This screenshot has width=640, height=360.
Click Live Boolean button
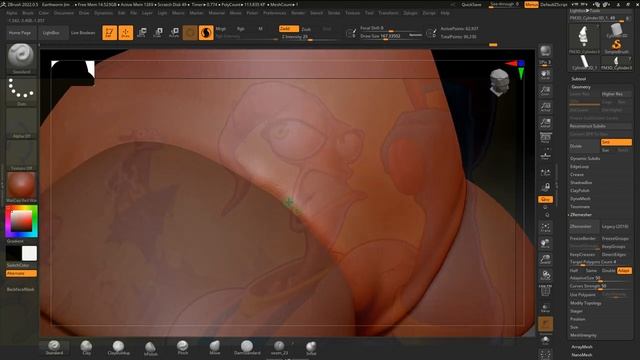point(83,33)
